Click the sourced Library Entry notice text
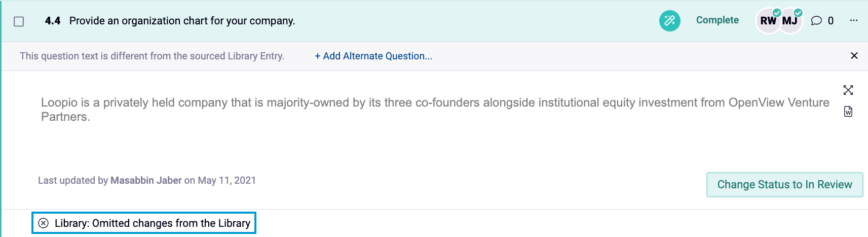 click(152, 56)
